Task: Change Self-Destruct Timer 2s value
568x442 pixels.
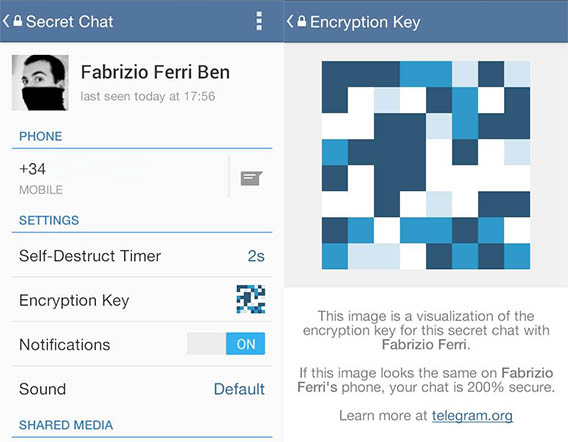Action: 256,256
